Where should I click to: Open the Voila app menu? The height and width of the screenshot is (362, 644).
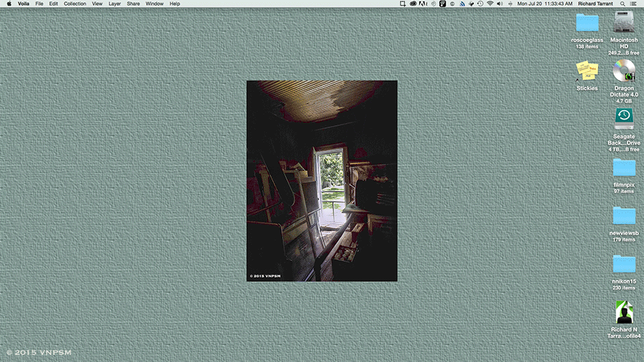click(24, 4)
